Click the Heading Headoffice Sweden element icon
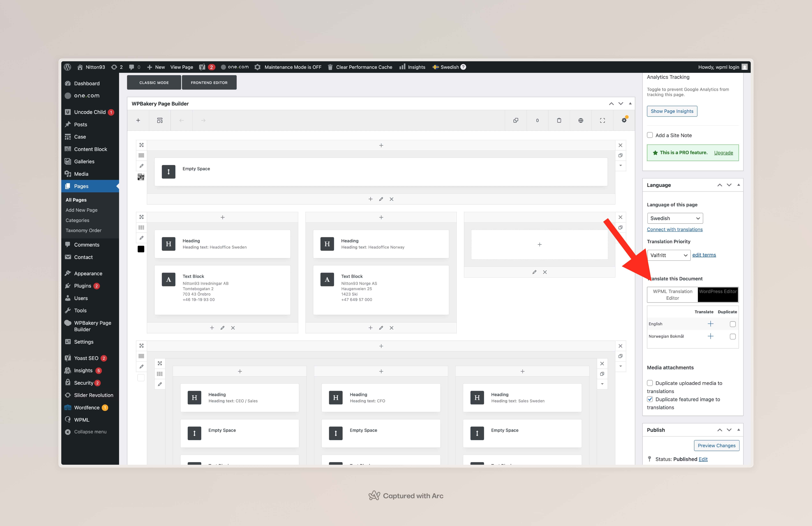This screenshot has width=812, height=526. (169, 244)
